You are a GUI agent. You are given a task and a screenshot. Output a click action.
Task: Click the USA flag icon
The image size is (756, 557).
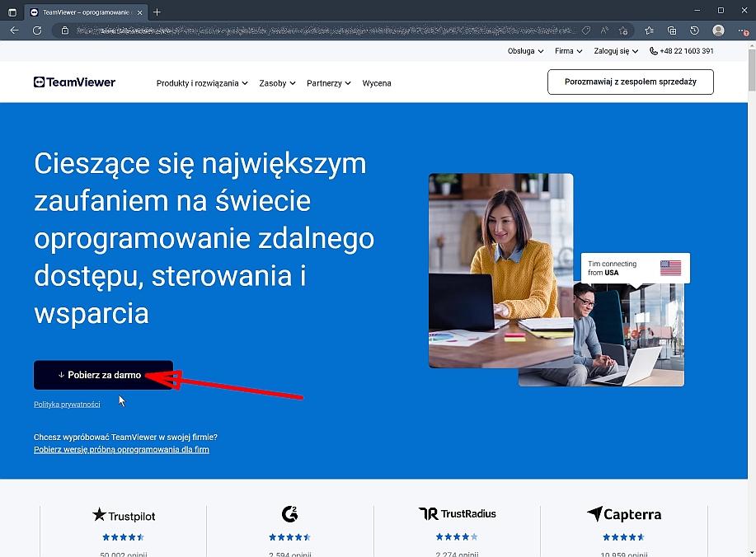tap(670, 268)
